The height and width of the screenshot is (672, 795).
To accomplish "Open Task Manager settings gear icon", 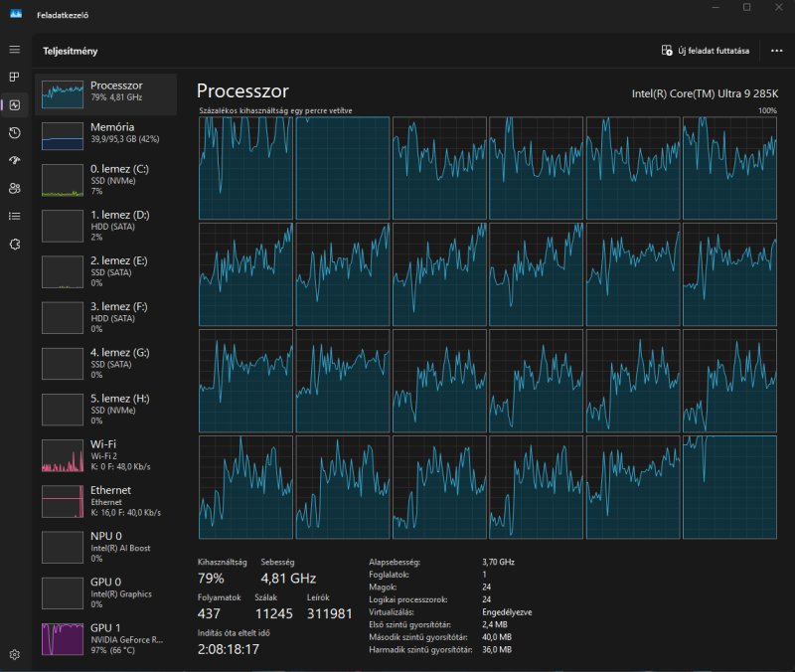I will 15,654.
